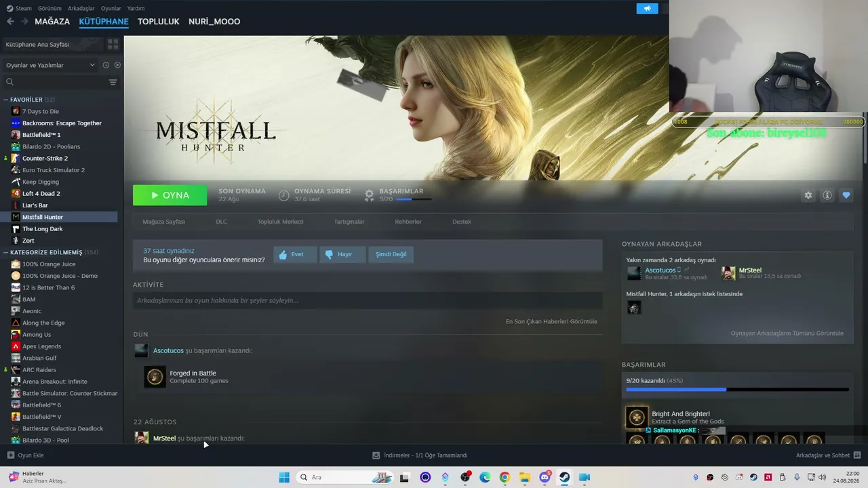Click the achievements progress bar
Image resolution: width=868 pixels, height=488 pixels.
737,390
